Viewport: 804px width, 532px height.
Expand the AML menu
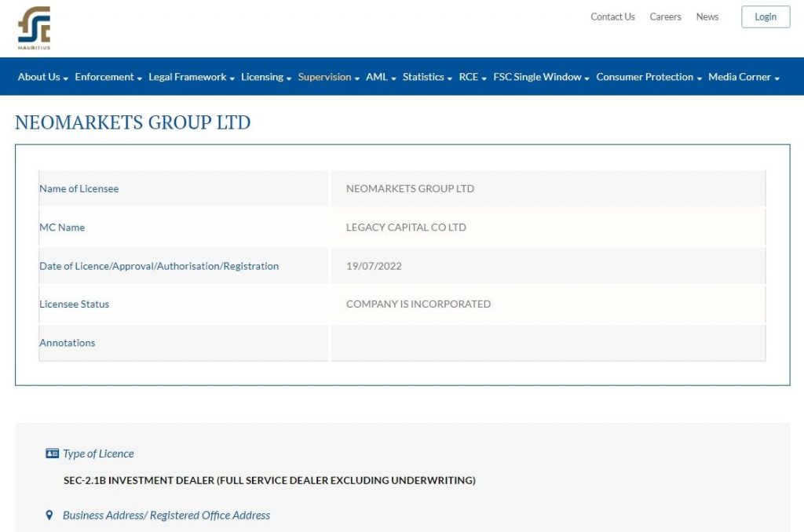click(381, 77)
